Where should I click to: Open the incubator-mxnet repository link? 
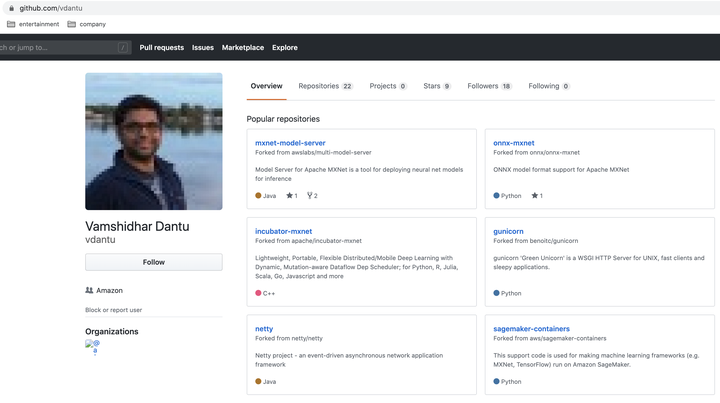coord(283,231)
